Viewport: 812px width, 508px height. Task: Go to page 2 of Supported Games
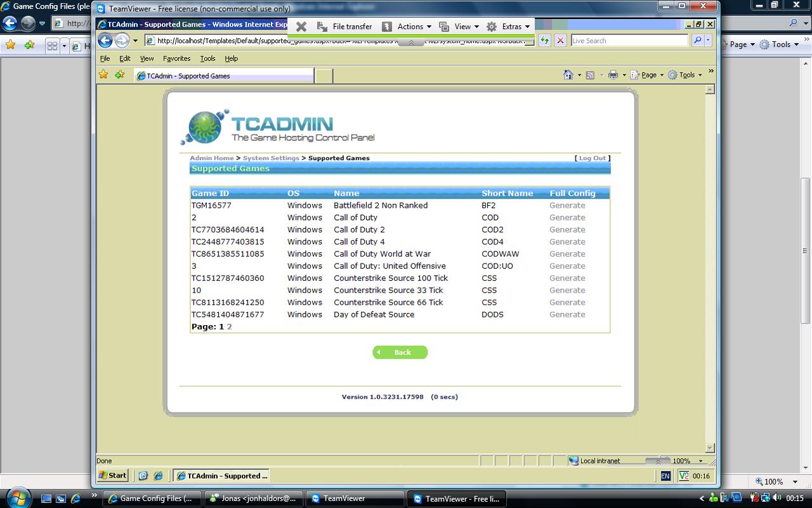point(229,326)
